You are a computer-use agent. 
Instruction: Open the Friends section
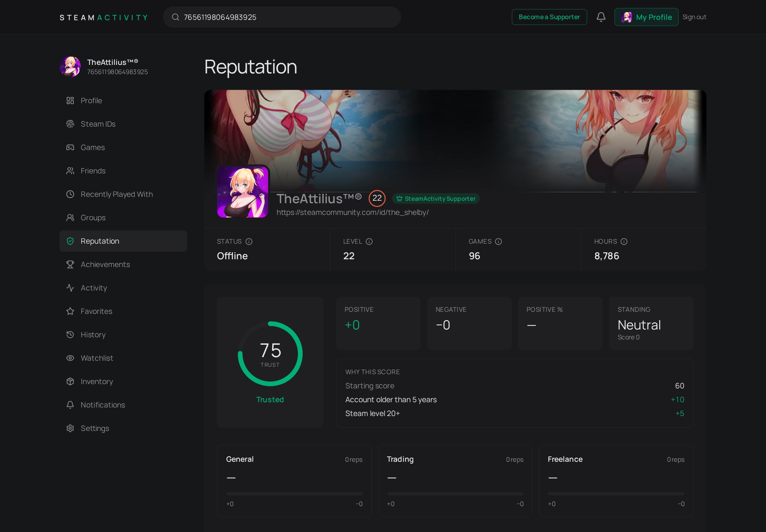(x=123, y=171)
